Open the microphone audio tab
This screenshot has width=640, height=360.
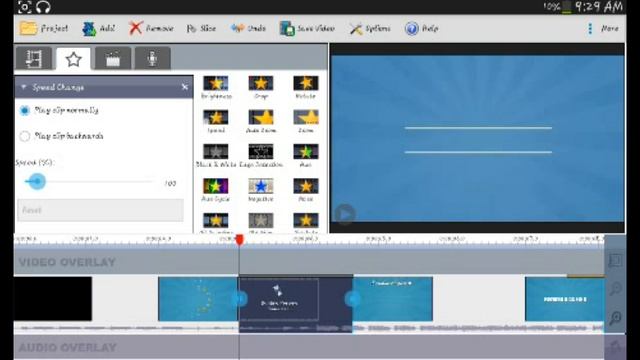[152, 59]
